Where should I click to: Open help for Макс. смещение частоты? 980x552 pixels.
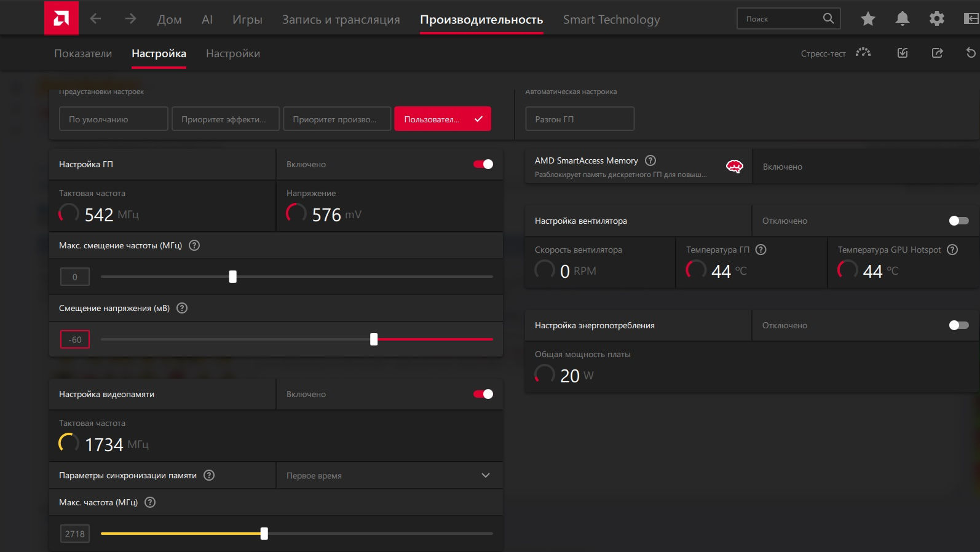tap(194, 245)
